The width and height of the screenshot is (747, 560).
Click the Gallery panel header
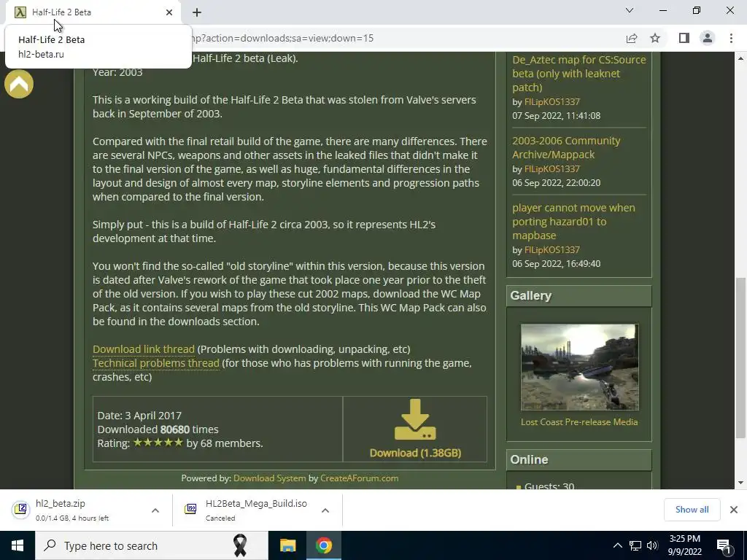click(578, 296)
